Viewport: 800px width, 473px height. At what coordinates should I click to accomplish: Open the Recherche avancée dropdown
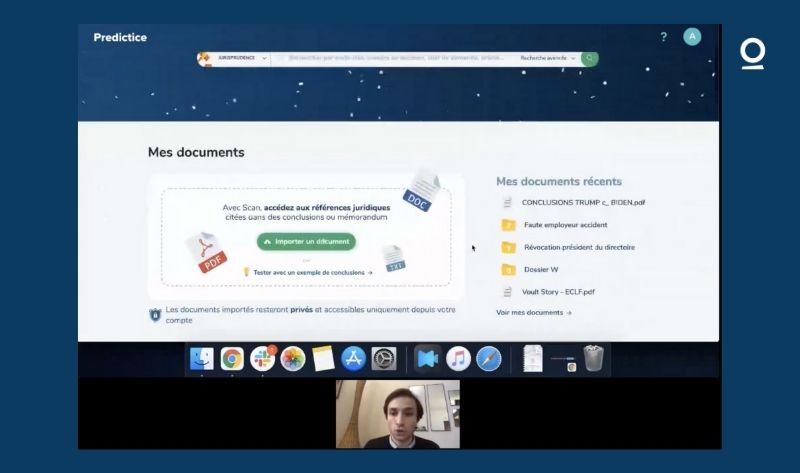coord(547,58)
